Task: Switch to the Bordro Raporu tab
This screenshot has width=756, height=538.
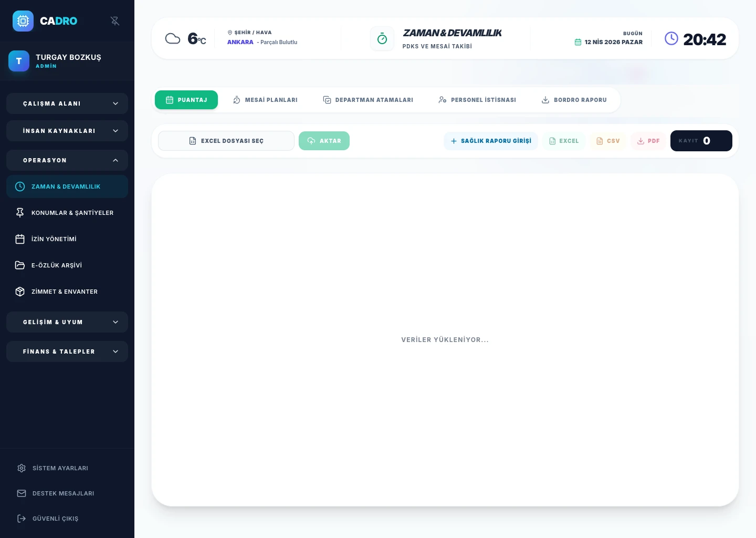Action: 574,100
